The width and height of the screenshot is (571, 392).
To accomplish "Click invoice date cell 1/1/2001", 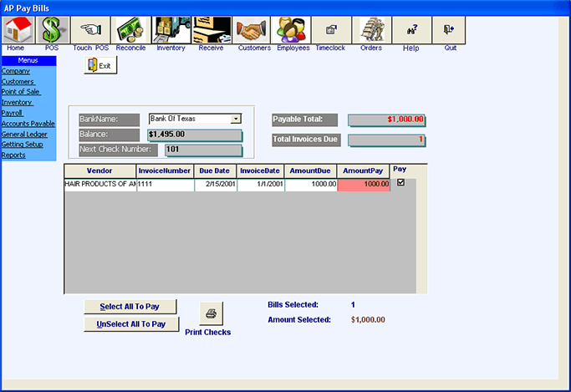I will pyautogui.click(x=261, y=185).
